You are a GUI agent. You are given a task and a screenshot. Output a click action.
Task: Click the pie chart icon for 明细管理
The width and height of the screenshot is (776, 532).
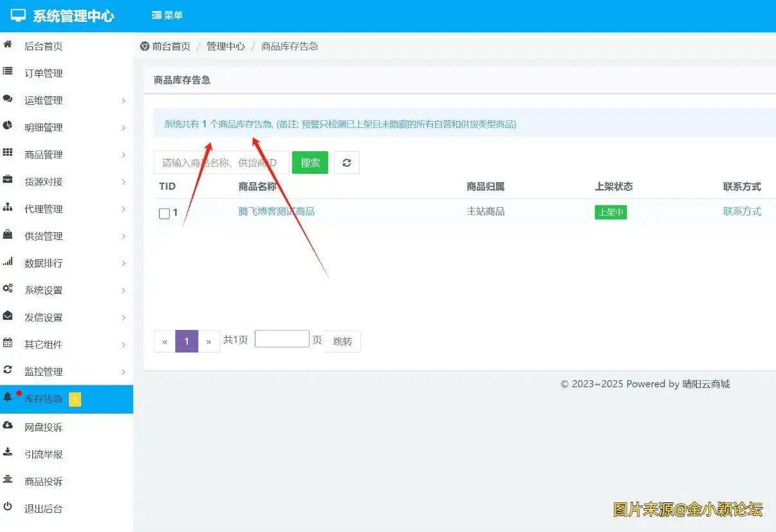[8, 126]
